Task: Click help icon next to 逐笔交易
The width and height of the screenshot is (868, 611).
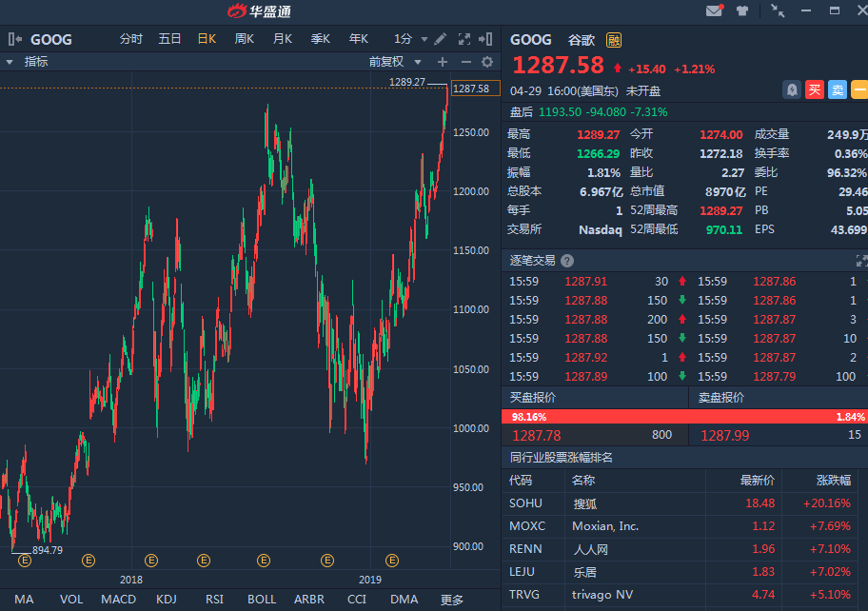Action: 567,261
